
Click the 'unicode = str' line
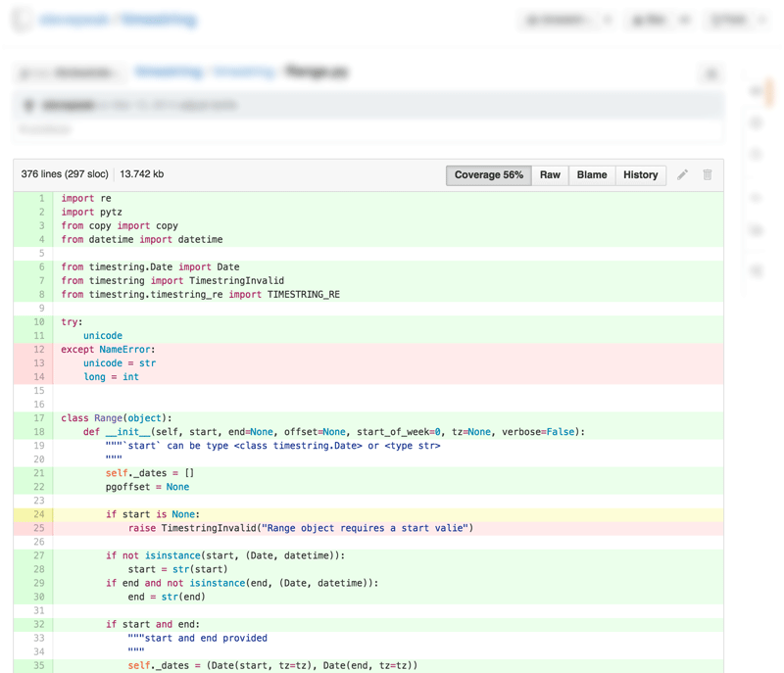[x=120, y=363]
